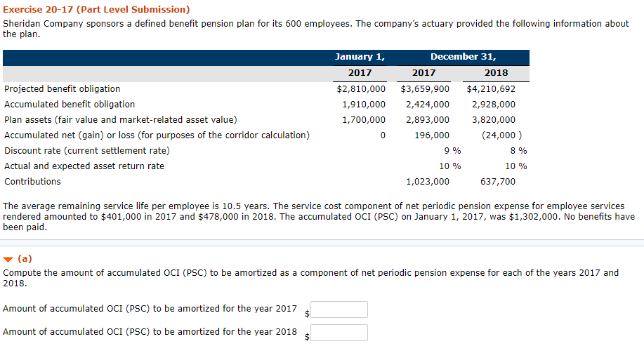644x346 pixels.
Task: Click the Accumulated benefit obligation row label
Action: click(x=70, y=105)
